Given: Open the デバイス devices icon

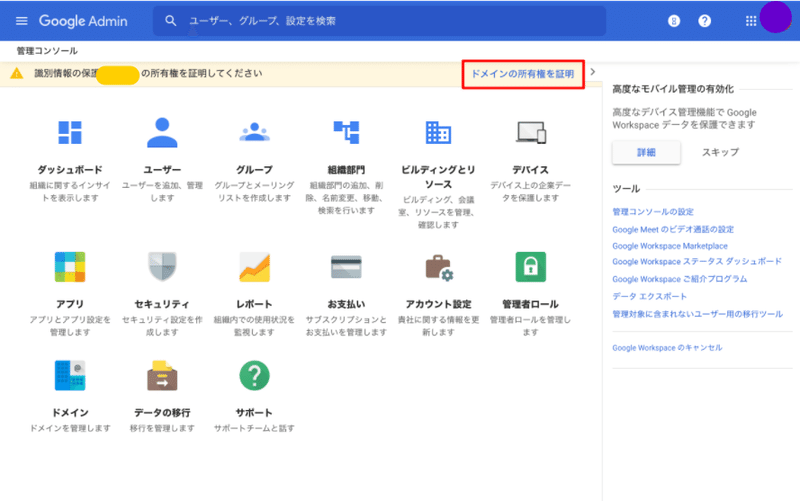Looking at the screenshot, I should pos(531,133).
